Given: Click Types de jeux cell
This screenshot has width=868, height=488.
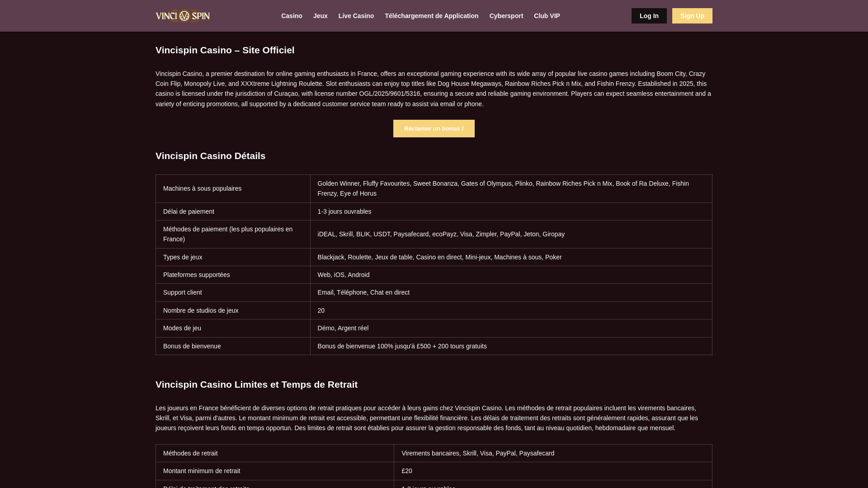Looking at the screenshot, I should 233,257.
